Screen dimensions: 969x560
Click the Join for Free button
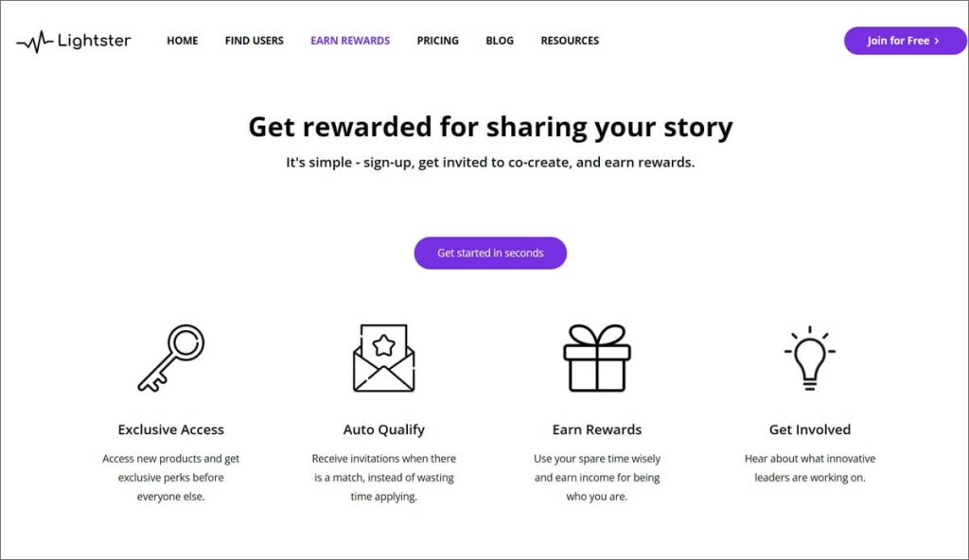click(905, 41)
